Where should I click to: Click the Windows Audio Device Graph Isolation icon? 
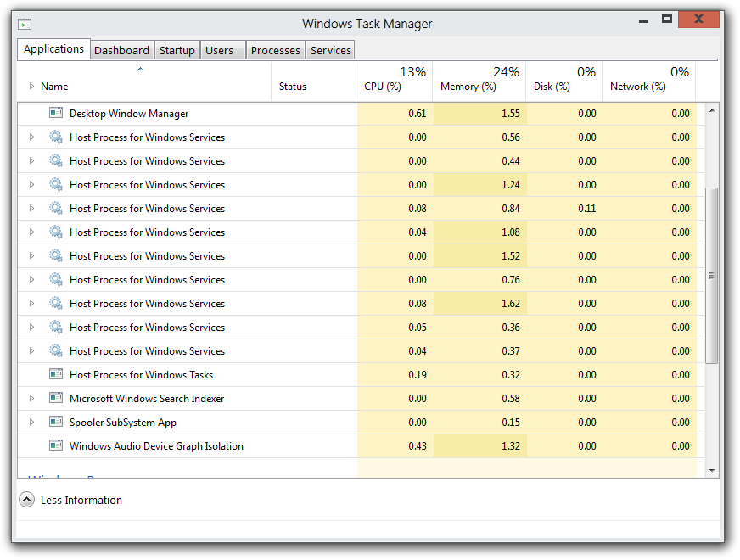56,445
